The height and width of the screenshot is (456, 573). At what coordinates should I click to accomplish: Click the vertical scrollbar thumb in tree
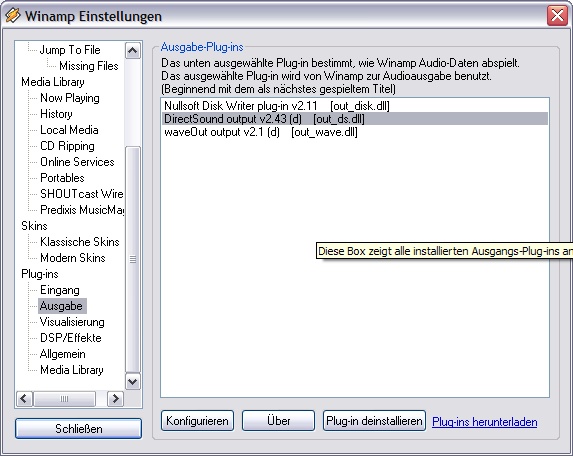click(x=133, y=259)
